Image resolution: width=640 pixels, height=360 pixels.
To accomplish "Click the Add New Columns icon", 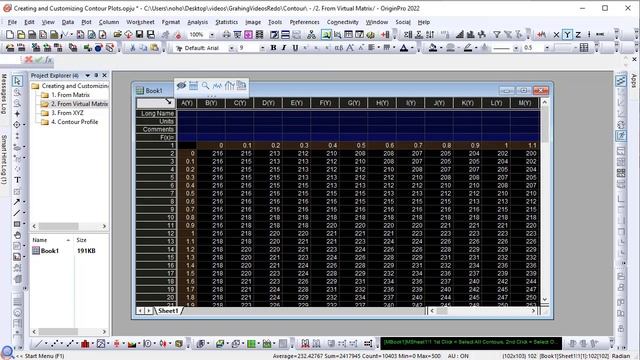I will (385, 35).
